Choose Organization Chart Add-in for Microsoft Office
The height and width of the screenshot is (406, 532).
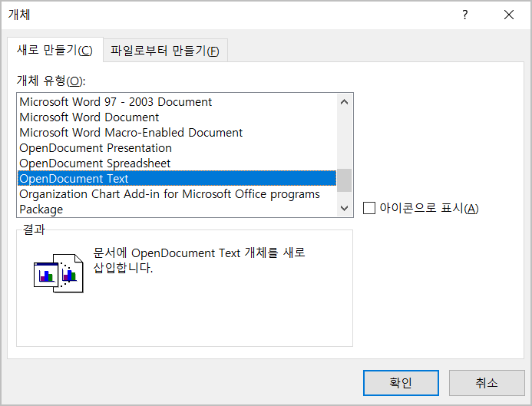click(x=177, y=194)
